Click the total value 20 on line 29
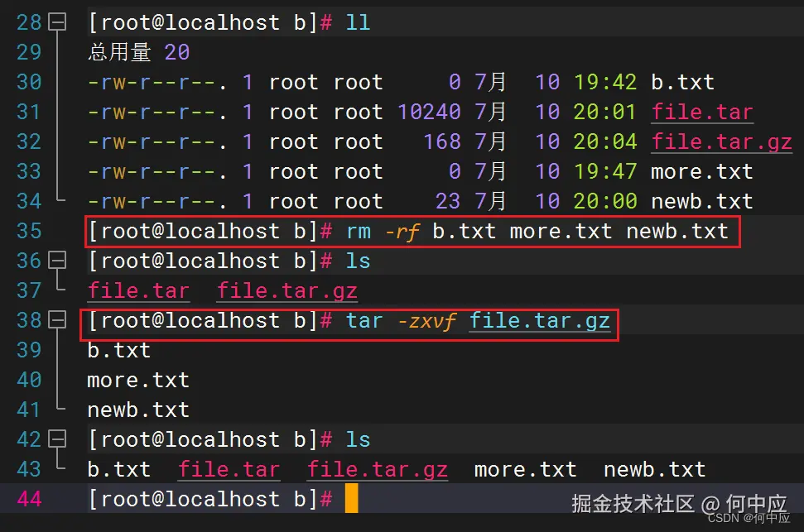This screenshot has height=532, width=804. (177, 52)
